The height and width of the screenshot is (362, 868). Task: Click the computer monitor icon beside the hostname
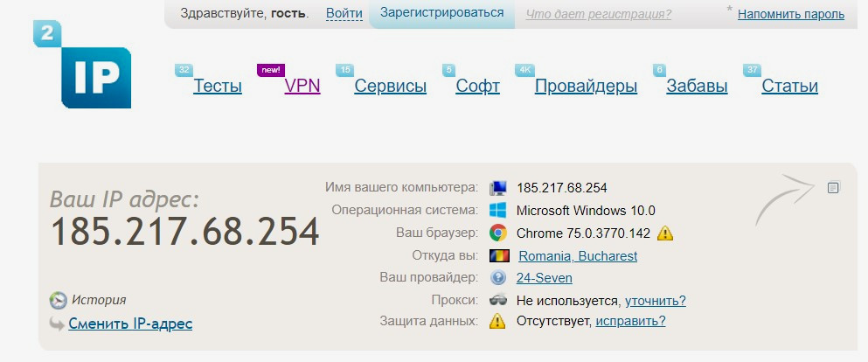(x=498, y=188)
